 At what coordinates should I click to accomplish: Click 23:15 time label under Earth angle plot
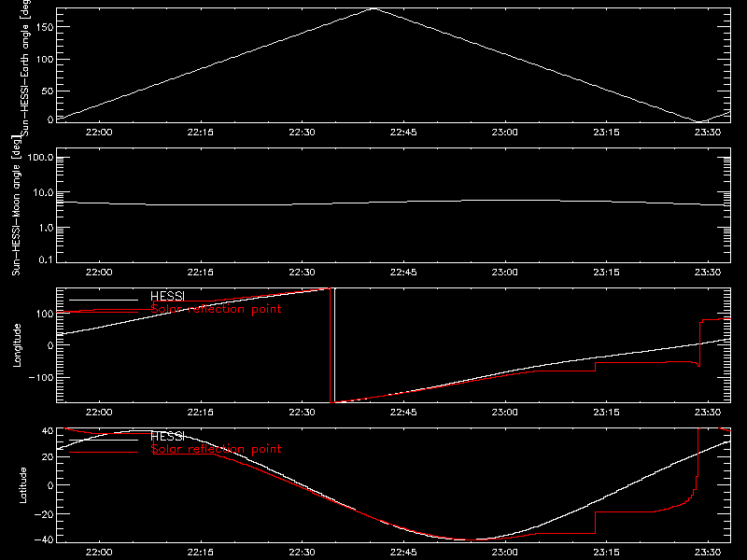606,133
